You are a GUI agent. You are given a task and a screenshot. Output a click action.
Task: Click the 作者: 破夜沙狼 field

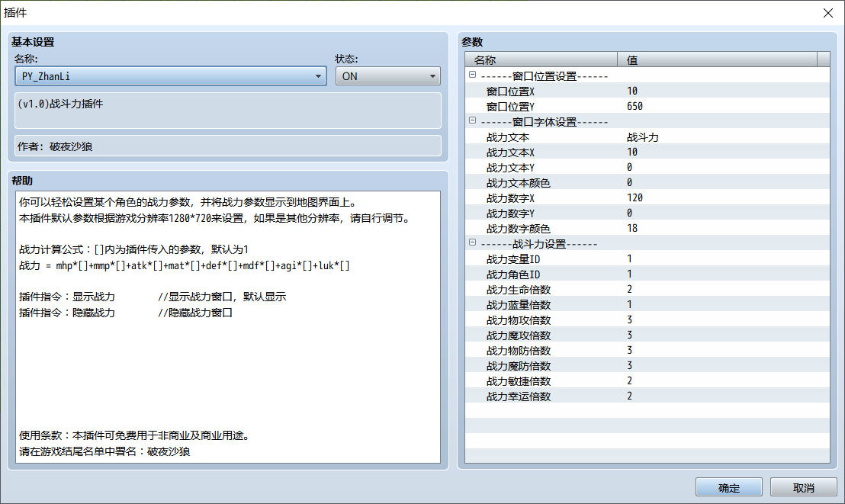pyautogui.click(x=227, y=146)
